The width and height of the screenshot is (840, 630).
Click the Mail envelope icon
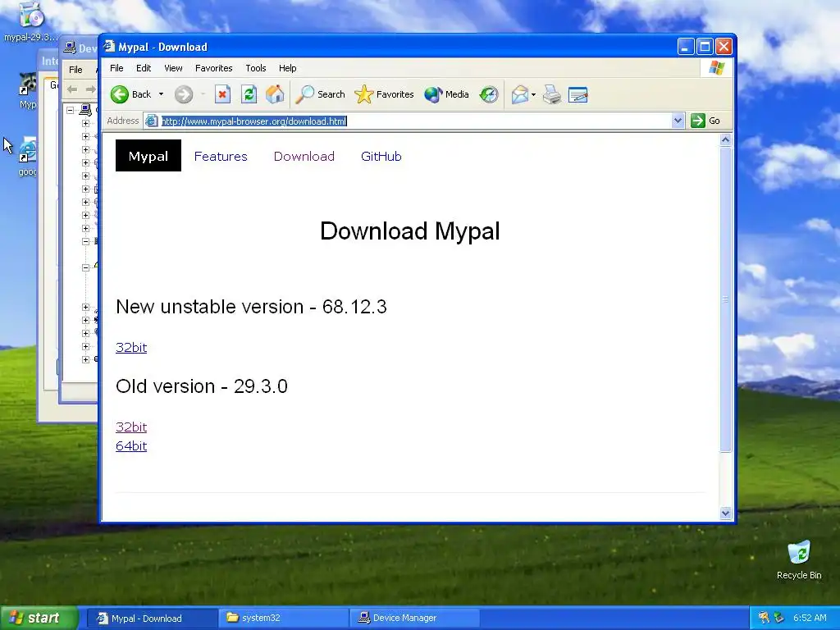[519, 94]
